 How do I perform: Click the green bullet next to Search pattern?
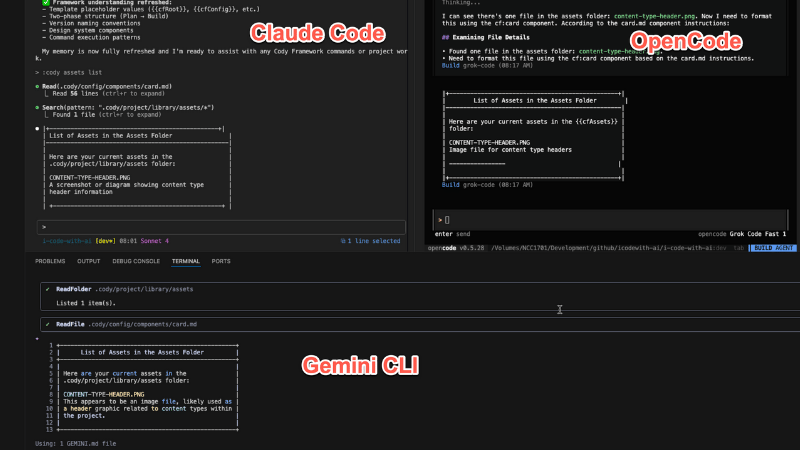(37, 106)
